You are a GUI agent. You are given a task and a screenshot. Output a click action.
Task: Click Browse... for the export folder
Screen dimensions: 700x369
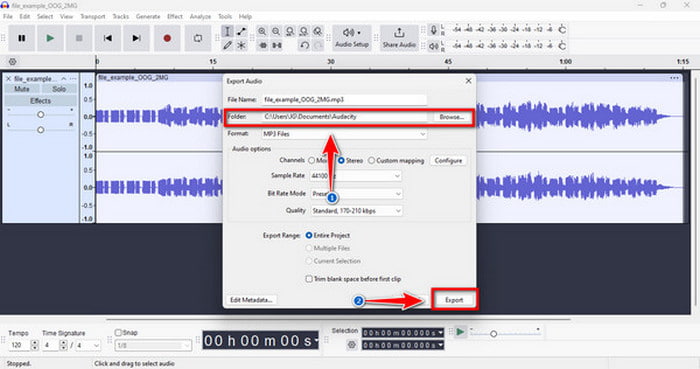click(451, 117)
